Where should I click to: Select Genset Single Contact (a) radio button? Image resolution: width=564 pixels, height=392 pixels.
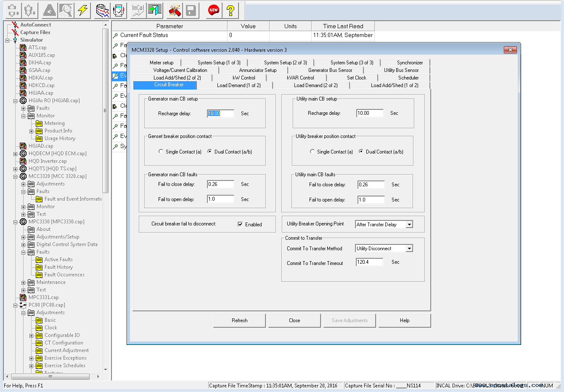click(x=161, y=151)
